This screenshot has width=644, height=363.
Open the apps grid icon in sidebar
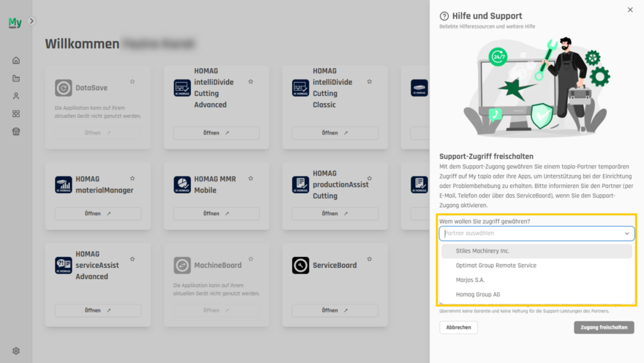click(x=16, y=113)
